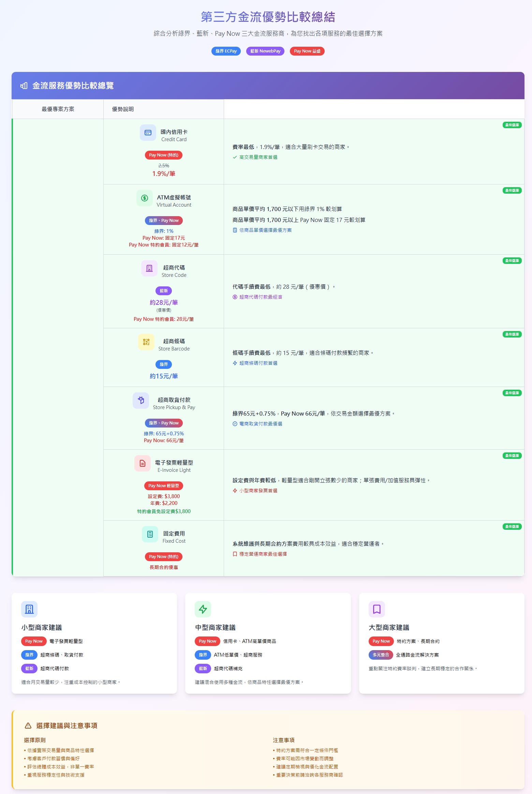Click the 1.9%/筆 rate text
Viewport: 532px width, 794px height.
pos(164,174)
